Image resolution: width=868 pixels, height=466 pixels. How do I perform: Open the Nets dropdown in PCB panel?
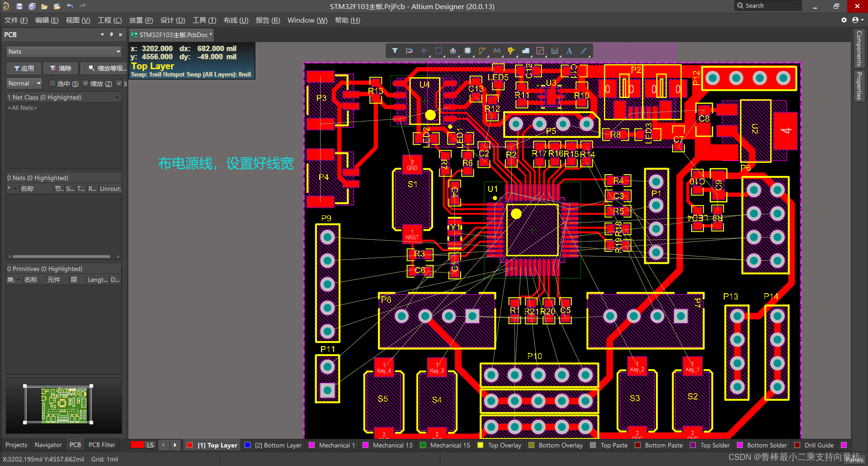(x=64, y=52)
